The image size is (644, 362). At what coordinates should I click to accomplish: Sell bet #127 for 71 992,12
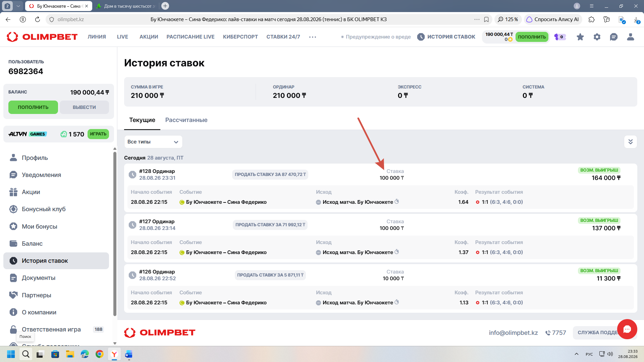point(270,225)
